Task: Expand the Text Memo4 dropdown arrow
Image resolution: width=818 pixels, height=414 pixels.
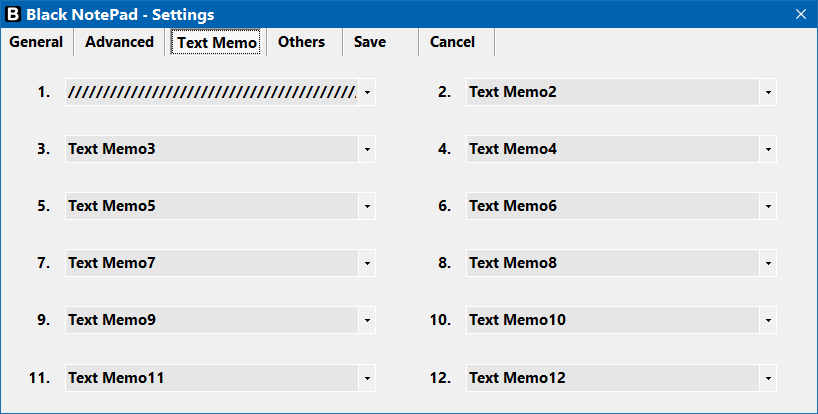Action: pos(768,149)
